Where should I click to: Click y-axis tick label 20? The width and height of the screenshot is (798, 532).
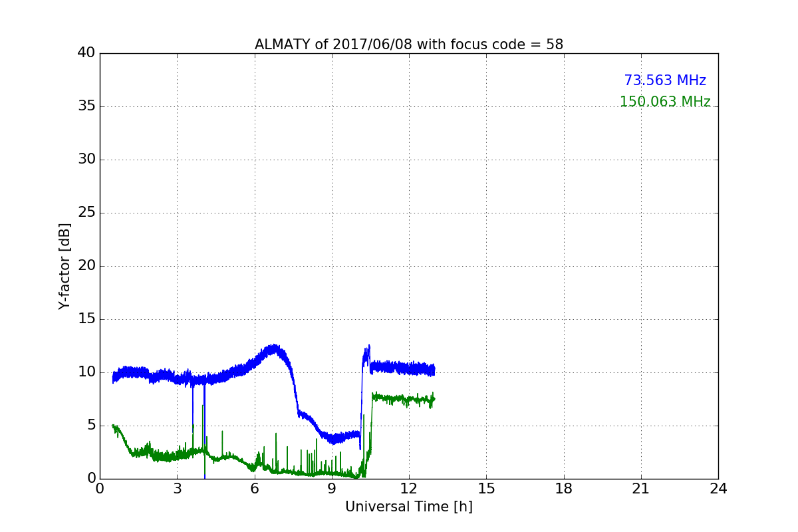click(x=86, y=266)
